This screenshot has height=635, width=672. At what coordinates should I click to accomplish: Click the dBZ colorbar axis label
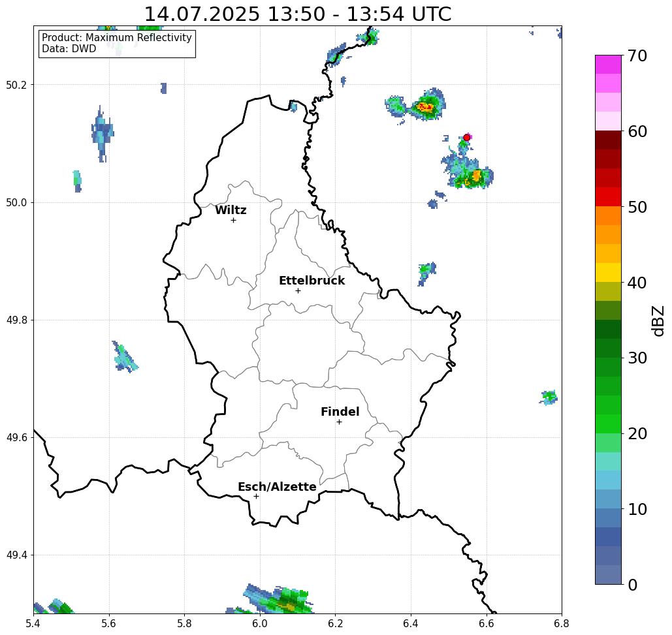tap(658, 320)
